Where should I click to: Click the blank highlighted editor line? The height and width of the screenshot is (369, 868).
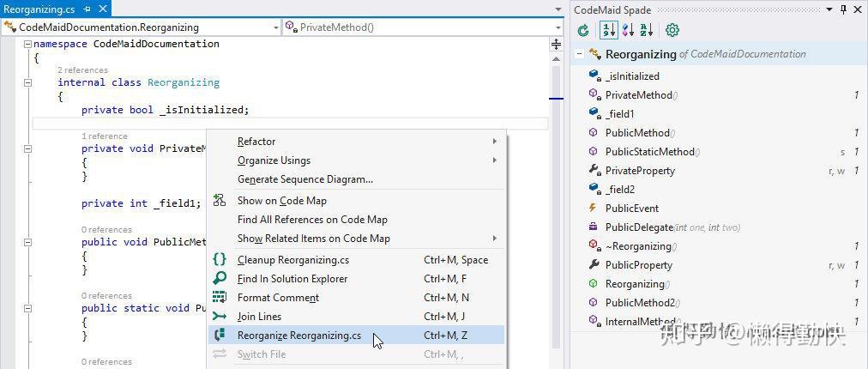tap(291, 124)
